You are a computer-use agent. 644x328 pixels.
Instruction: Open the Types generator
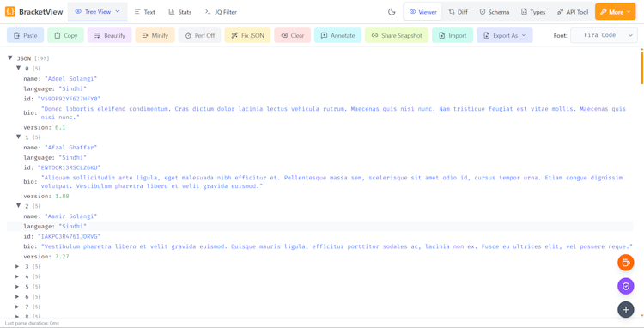pos(533,12)
